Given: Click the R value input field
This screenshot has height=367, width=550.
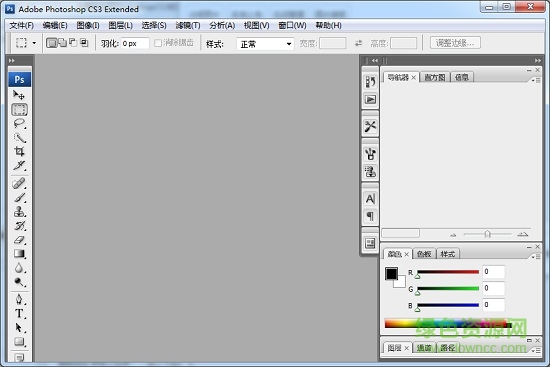Looking at the screenshot, I should (494, 272).
